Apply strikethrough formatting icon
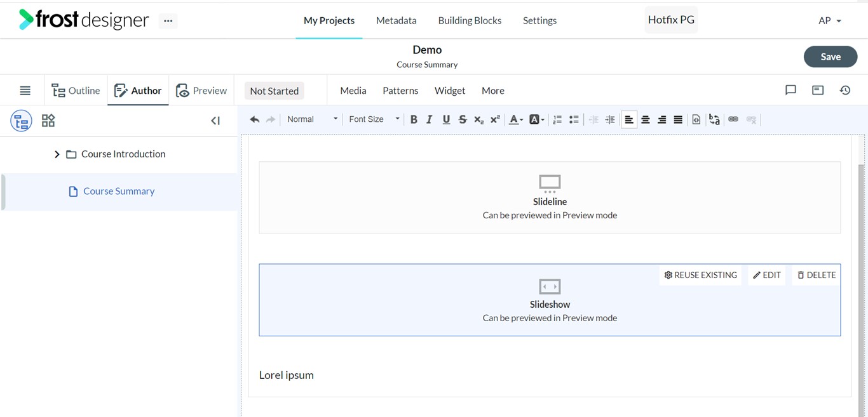This screenshot has height=417, width=868. click(x=463, y=119)
